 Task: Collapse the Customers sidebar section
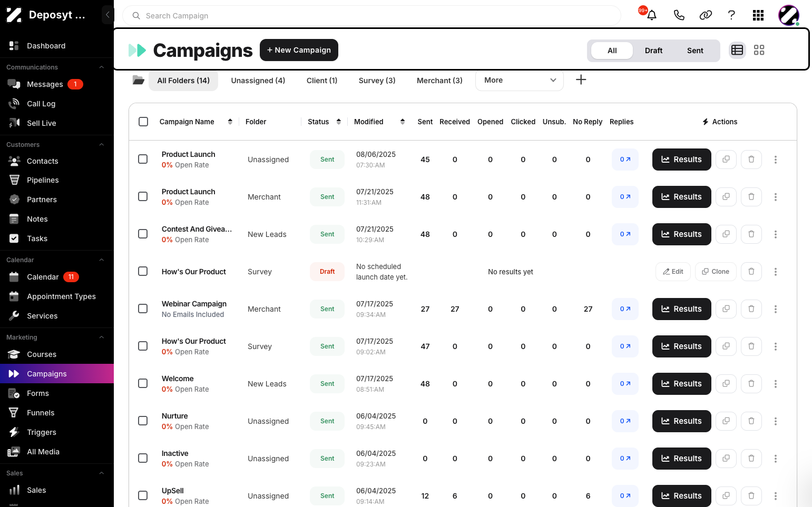102,145
